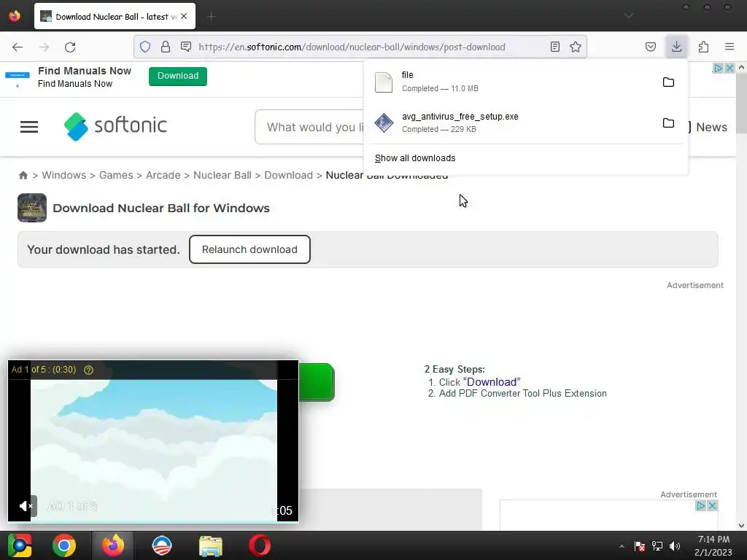Open the video ad help question icon
The width and height of the screenshot is (747, 560).
(88, 370)
